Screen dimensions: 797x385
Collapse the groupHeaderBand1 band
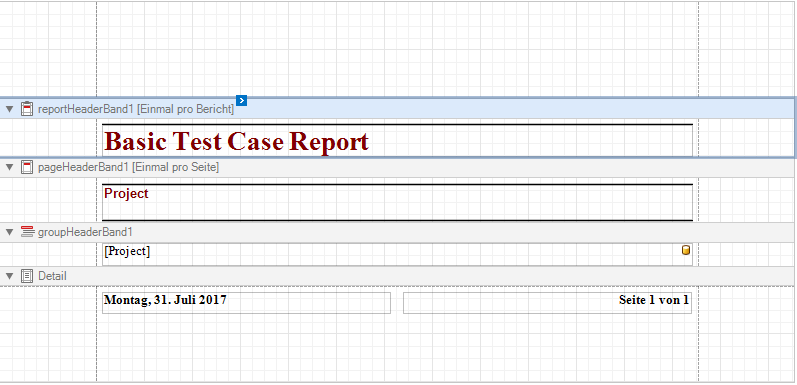point(9,232)
